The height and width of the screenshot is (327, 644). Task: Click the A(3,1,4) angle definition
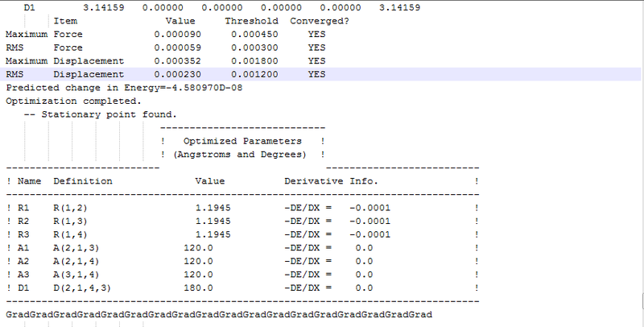click(x=76, y=275)
